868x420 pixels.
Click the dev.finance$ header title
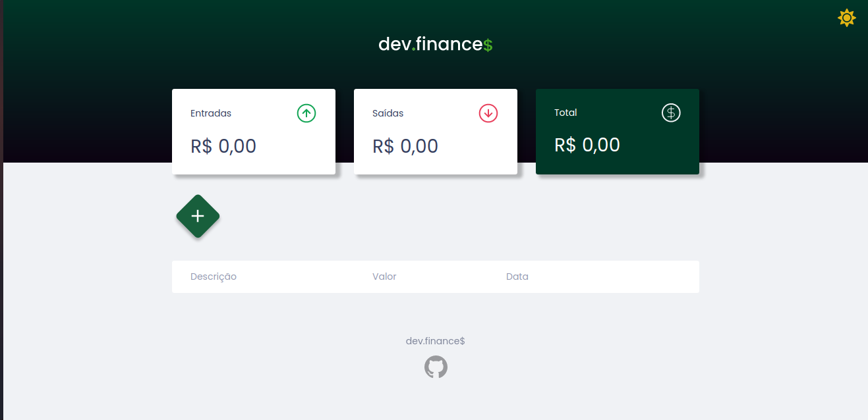436,45
